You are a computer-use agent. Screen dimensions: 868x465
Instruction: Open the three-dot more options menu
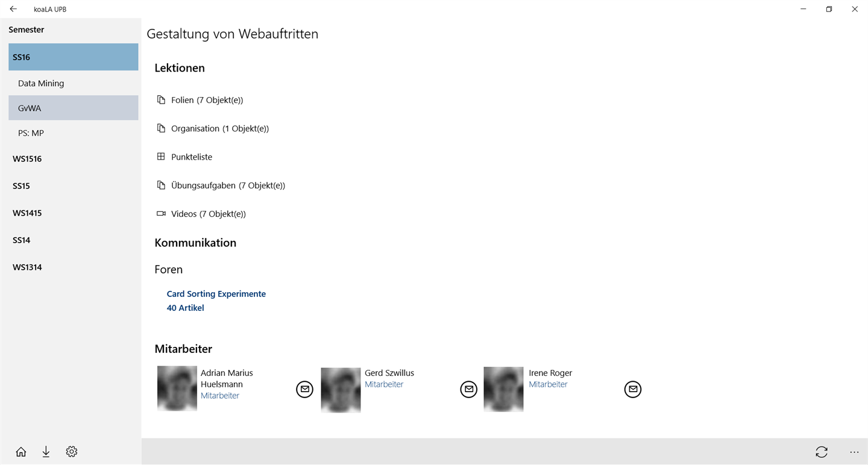854,452
